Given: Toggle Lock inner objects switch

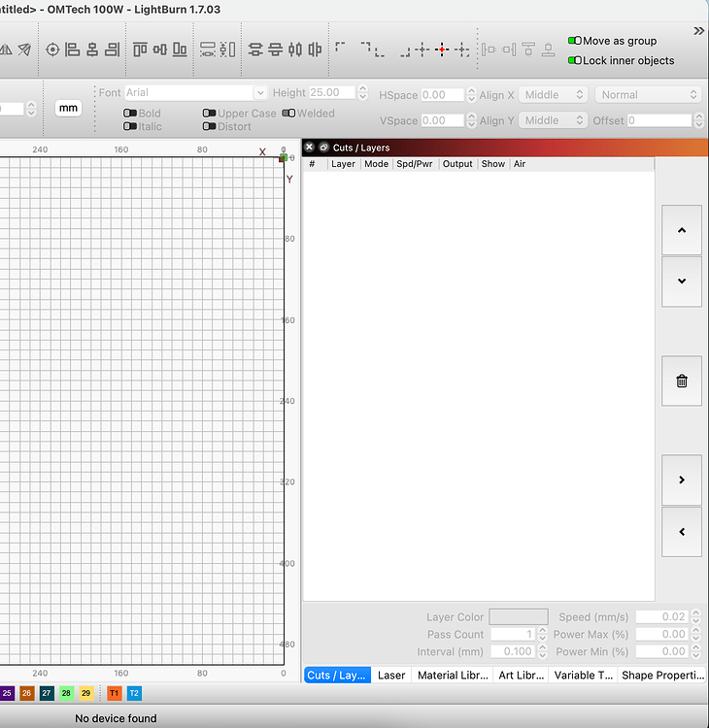Looking at the screenshot, I should pyautogui.click(x=575, y=60).
